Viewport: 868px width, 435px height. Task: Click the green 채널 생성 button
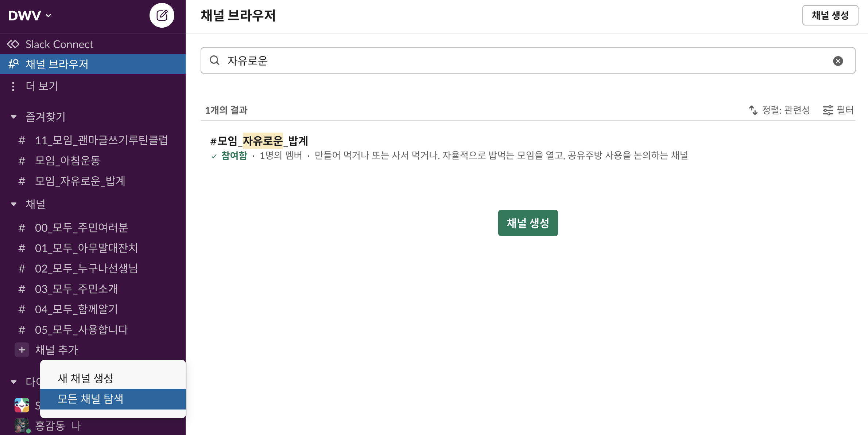(x=528, y=223)
